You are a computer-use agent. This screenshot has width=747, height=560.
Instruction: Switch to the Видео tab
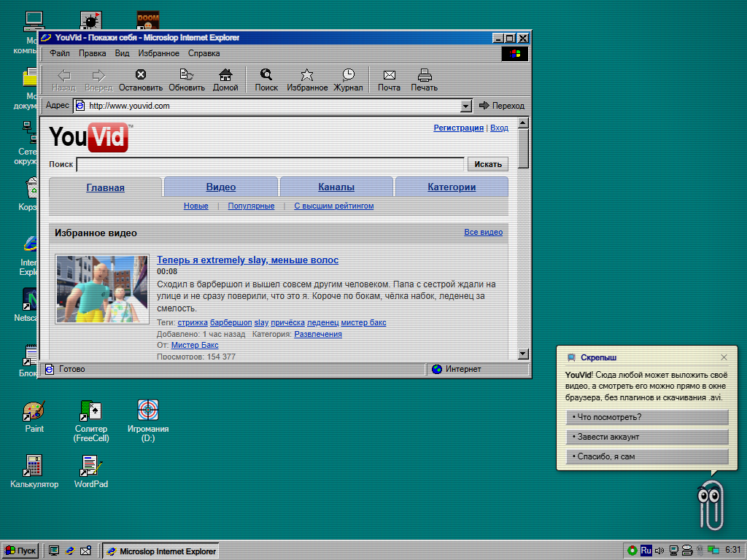click(x=221, y=187)
